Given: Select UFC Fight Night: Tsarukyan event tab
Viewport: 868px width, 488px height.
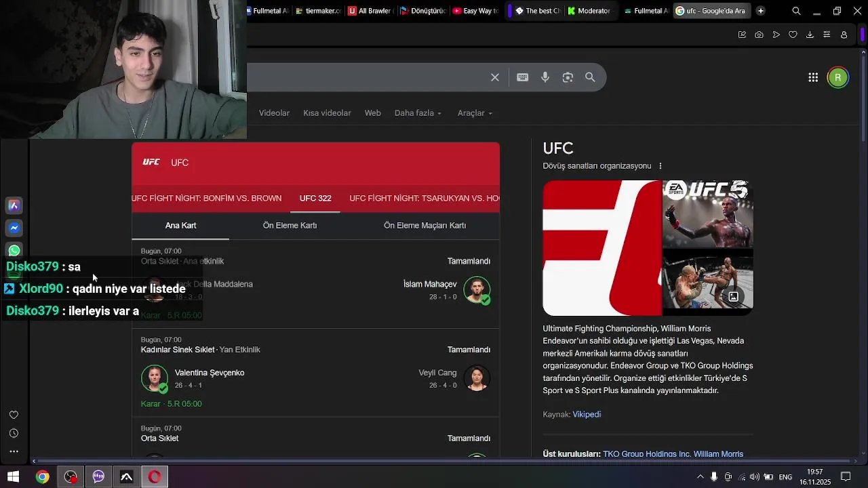Looking at the screenshot, I should (x=425, y=199).
